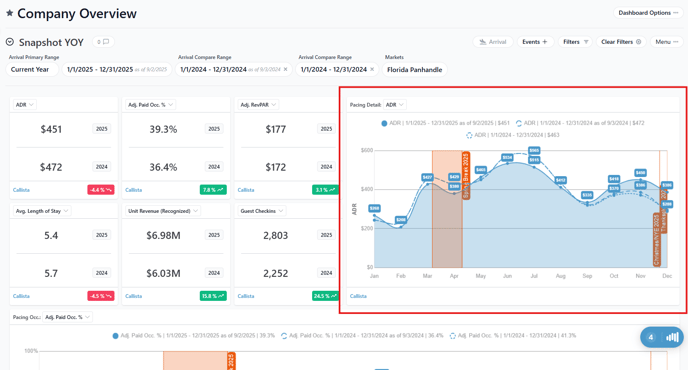Open the Snapshot Menu button
The image size is (688, 370).
tap(666, 42)
